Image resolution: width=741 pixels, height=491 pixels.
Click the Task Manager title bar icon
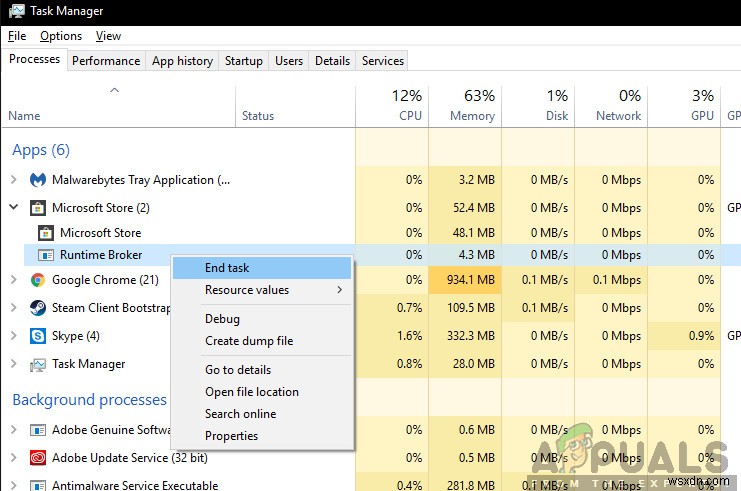pyautogui.click(x=16, y=11)
